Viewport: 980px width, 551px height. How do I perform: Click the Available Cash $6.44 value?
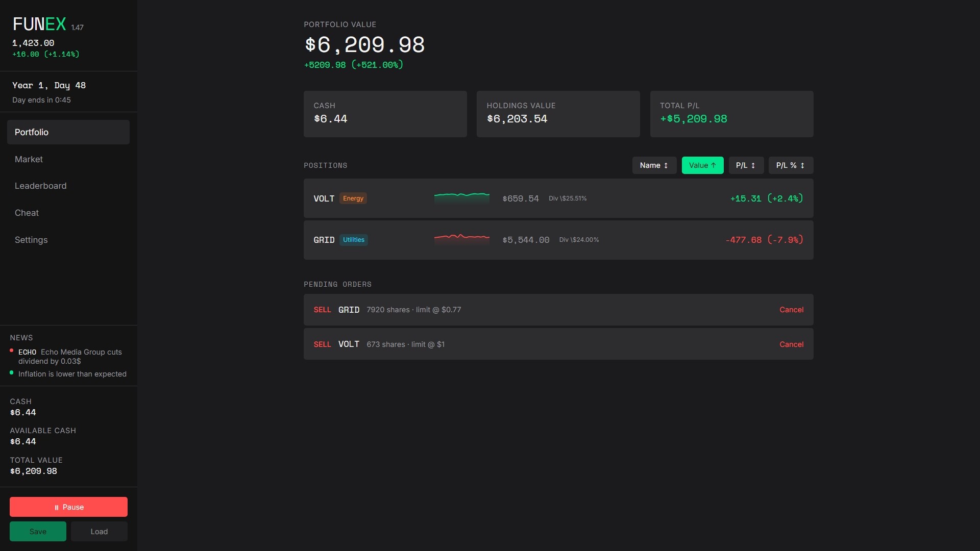click(23, 441)
